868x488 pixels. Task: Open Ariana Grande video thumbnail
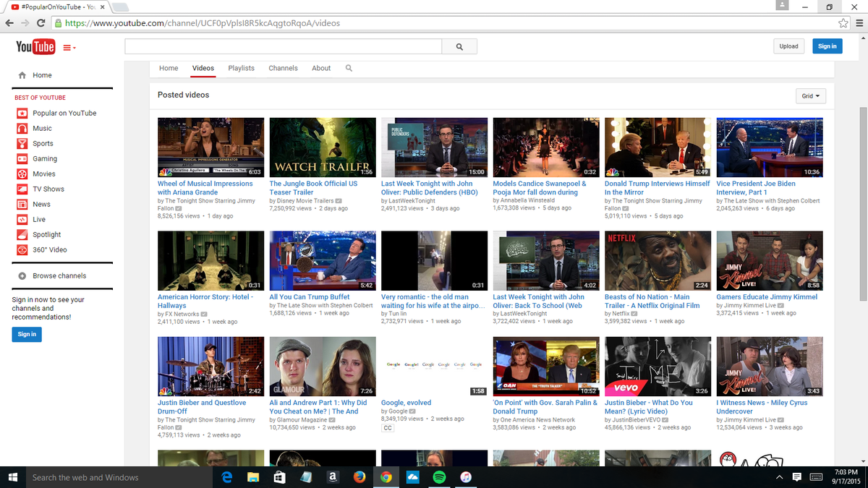(210, 147)
